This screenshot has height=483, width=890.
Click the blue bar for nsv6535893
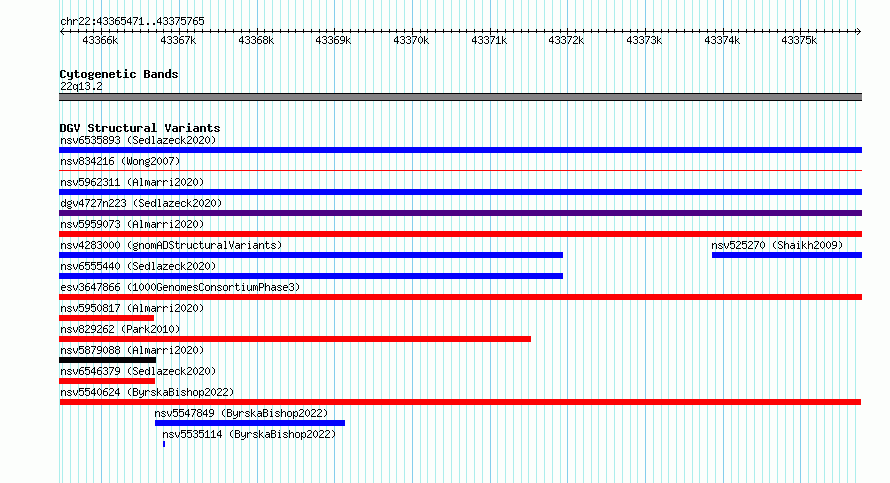[460, 150]
